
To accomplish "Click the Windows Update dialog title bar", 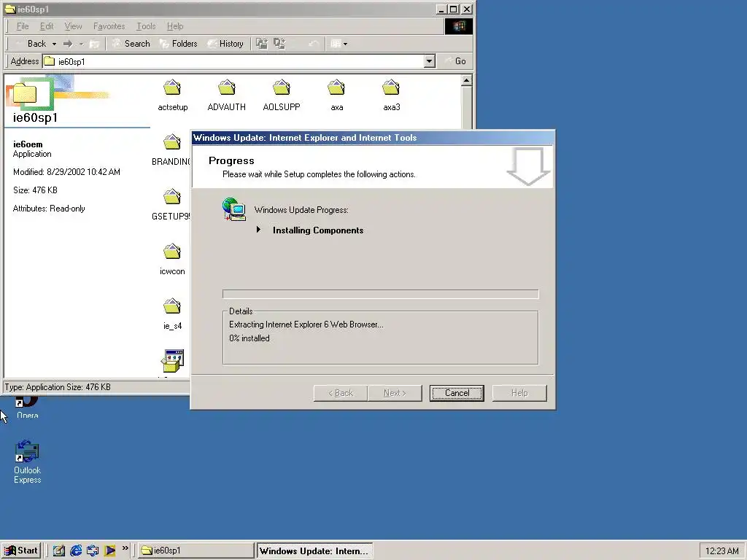I will coord(373,138).
